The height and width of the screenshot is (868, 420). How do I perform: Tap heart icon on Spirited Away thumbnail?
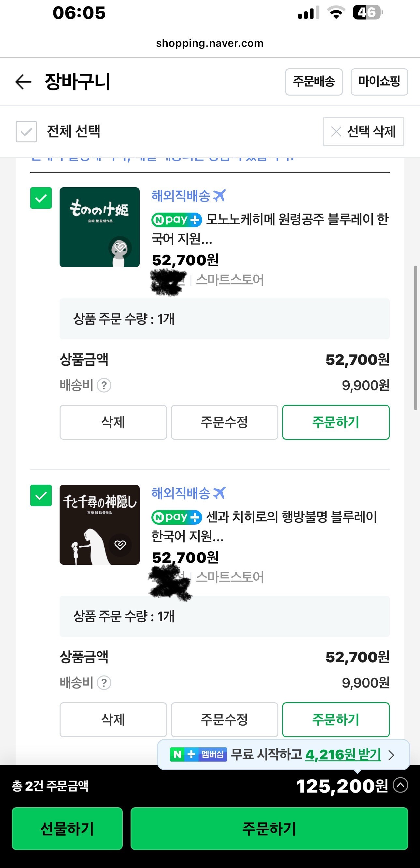tap(120, 545)
